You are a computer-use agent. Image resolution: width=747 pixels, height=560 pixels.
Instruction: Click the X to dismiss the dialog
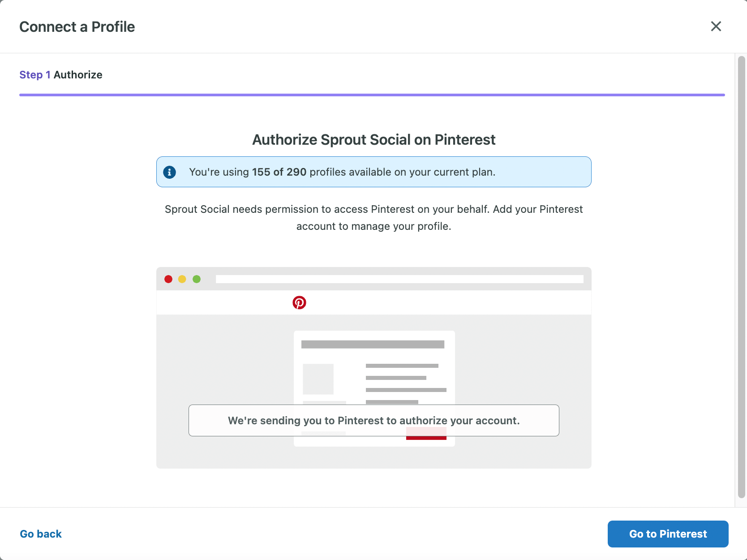[x=716, y=26]
